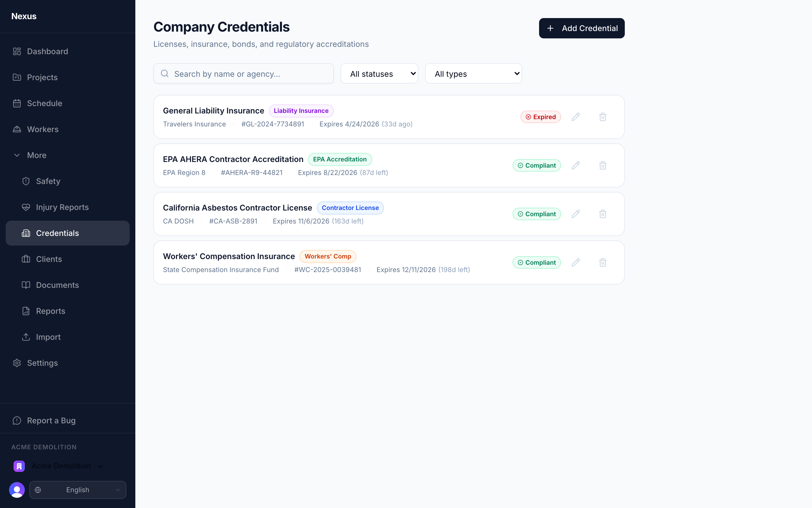
Task: Open Reports from sidebar
Action: 67,311
